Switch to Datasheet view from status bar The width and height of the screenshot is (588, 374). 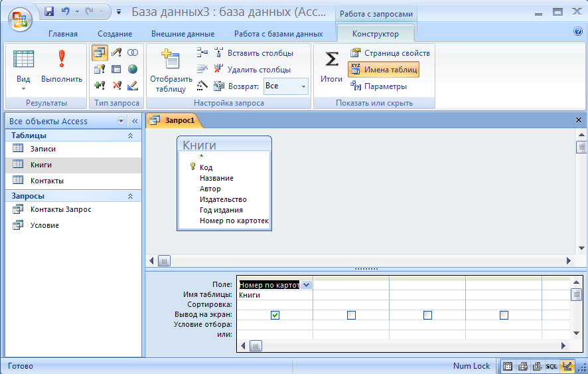[508, 366]
